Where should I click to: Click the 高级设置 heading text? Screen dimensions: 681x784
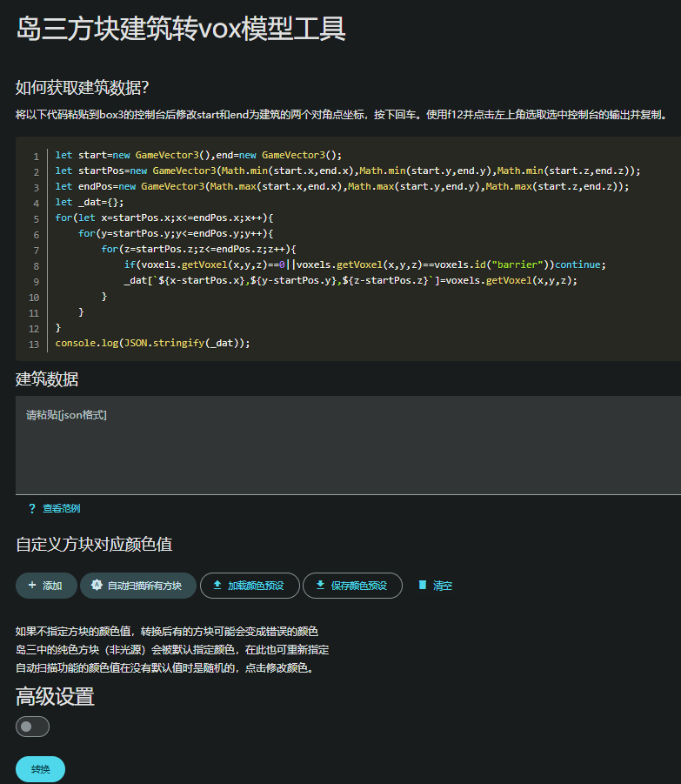(x=55, y=696)
